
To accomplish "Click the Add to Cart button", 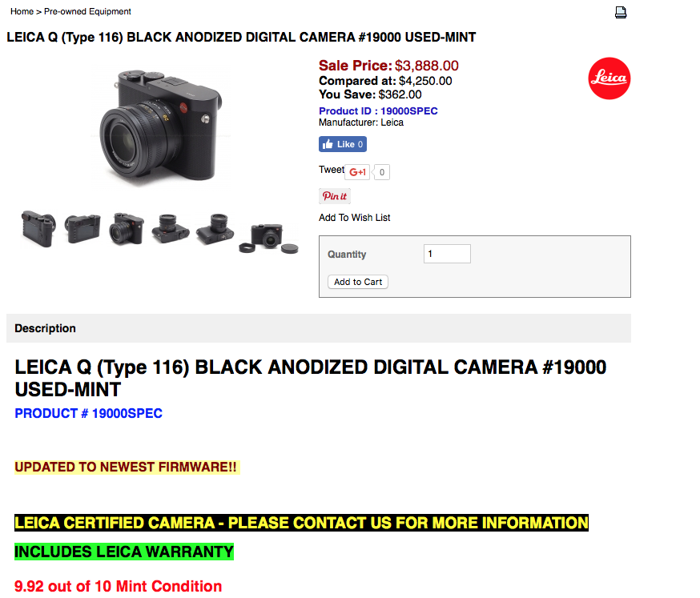I will click(x=358, y=282).
